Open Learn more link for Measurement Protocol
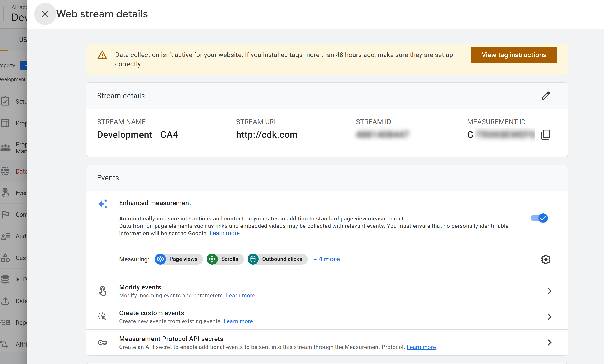 coord(421,347)
